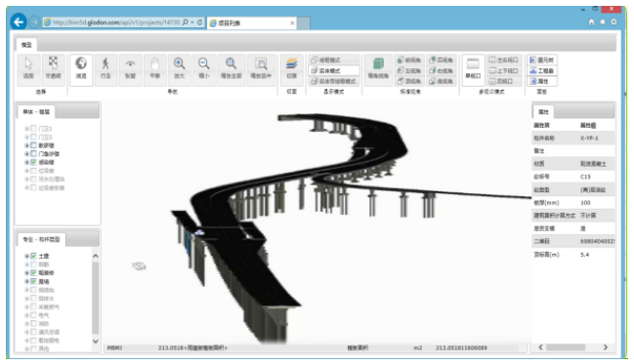Image resolution: width=634 pixels, height=364 pixels.
Task: Check the 消防 discipline checkbox
Action: 34,324
